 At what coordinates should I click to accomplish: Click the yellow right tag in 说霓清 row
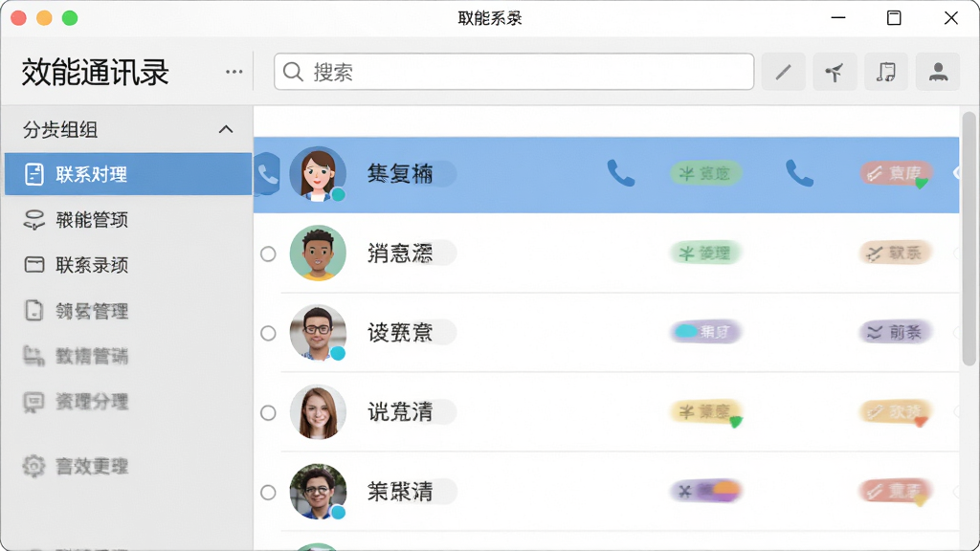click(896, 411)
